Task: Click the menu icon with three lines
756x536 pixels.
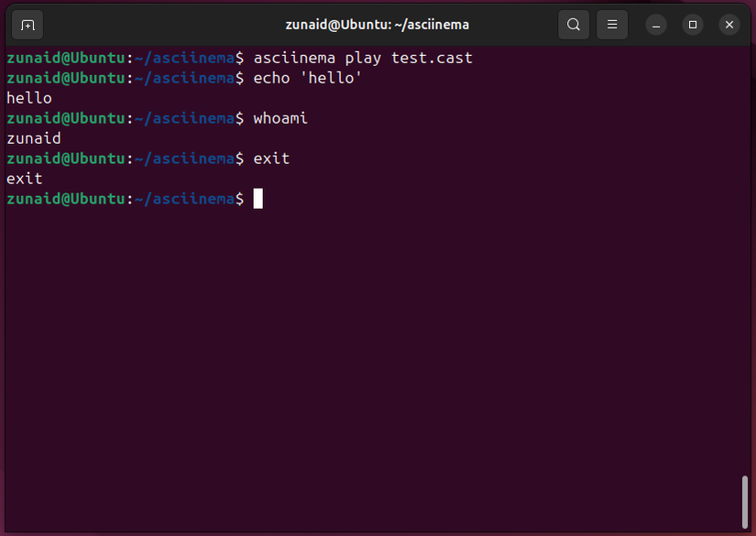Action: [x=612, y=25]
